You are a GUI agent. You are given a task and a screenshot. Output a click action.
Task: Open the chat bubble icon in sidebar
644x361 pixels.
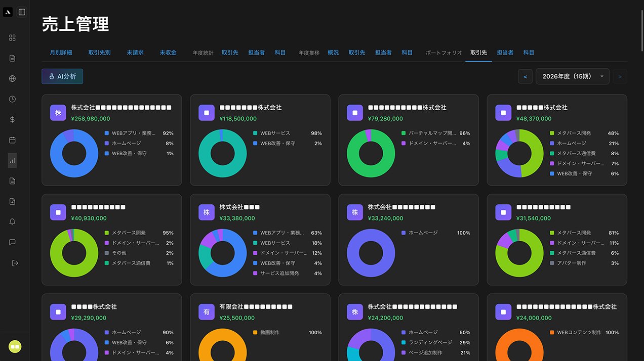pyautogui.click(x=13, y=242)
